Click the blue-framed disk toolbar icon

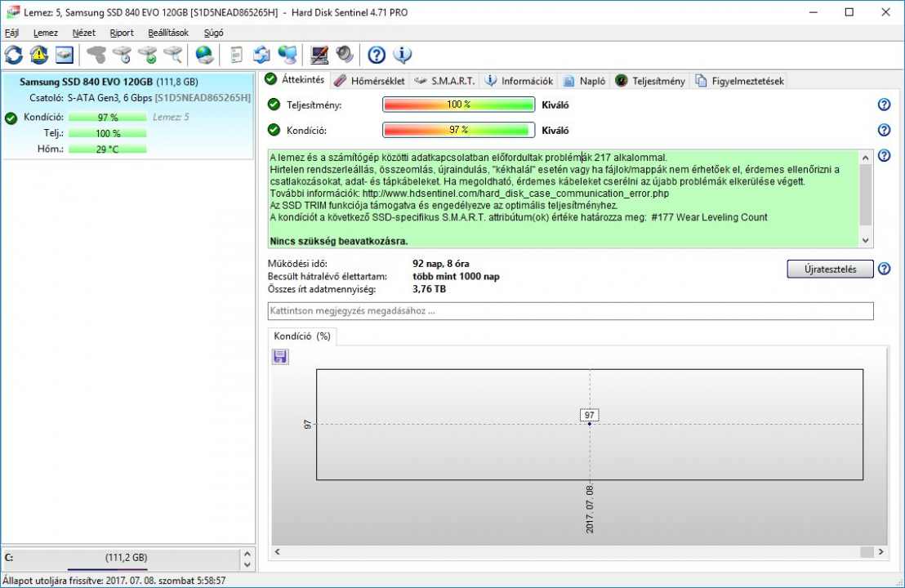65,55
